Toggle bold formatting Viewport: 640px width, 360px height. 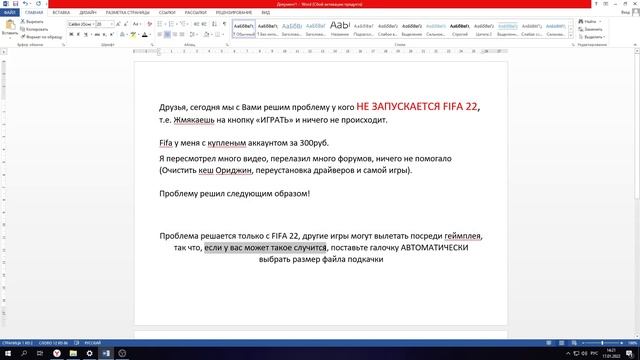coord(71,34)
